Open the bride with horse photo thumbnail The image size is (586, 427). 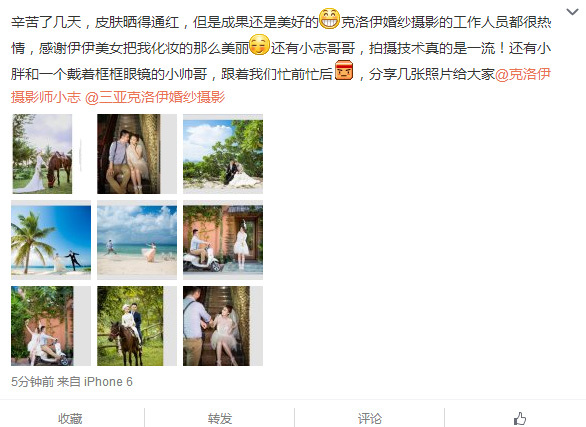pyautogui.click(x=51, y=154)
